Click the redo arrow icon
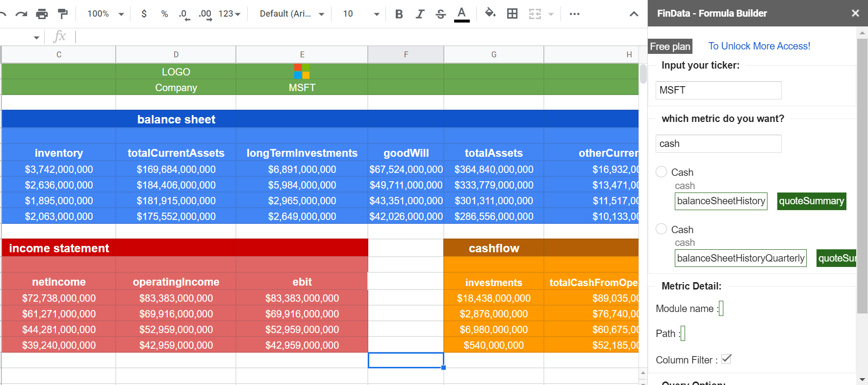 pyautogui.click(x=21, y=14)
